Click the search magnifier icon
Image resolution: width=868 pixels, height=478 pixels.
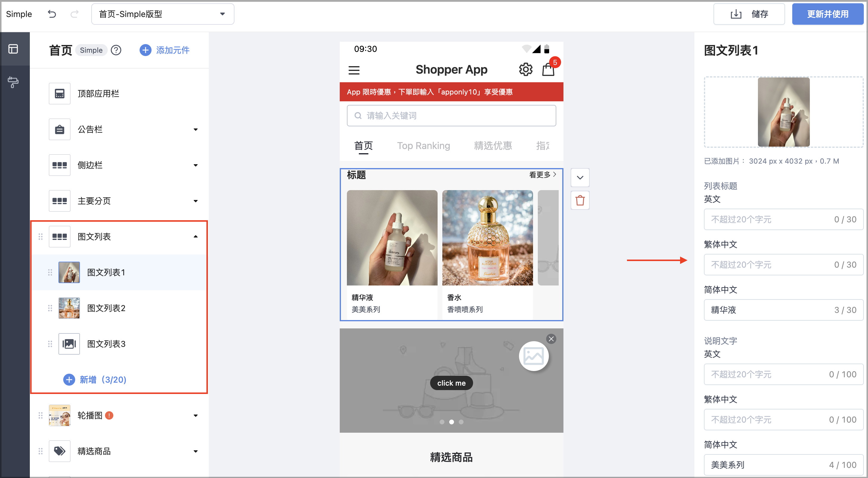358,116
